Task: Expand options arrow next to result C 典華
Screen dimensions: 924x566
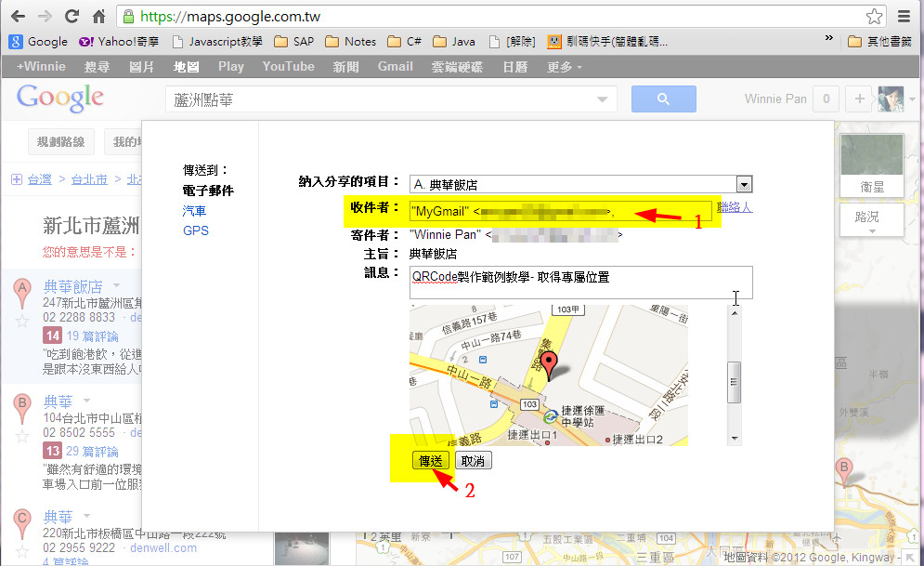Action: (x=86, y=515)
